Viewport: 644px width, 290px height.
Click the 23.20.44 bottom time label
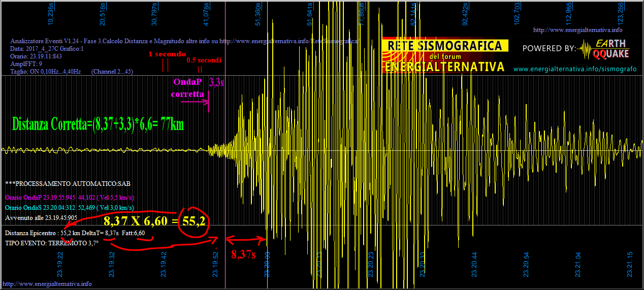[475, 264]
